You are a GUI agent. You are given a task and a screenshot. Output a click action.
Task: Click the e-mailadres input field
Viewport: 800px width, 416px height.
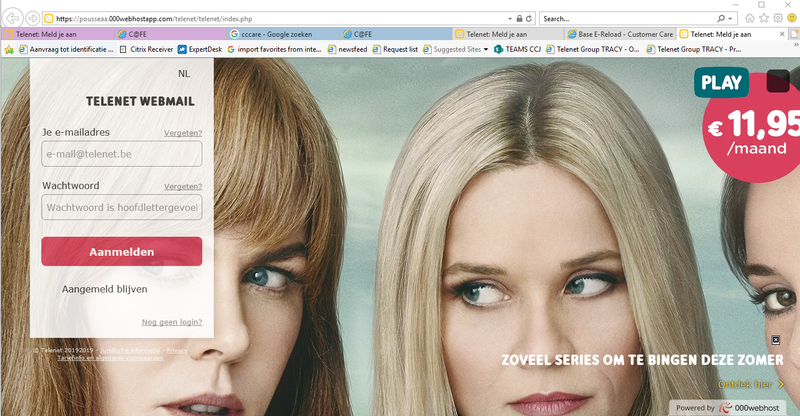click(122, 154)
